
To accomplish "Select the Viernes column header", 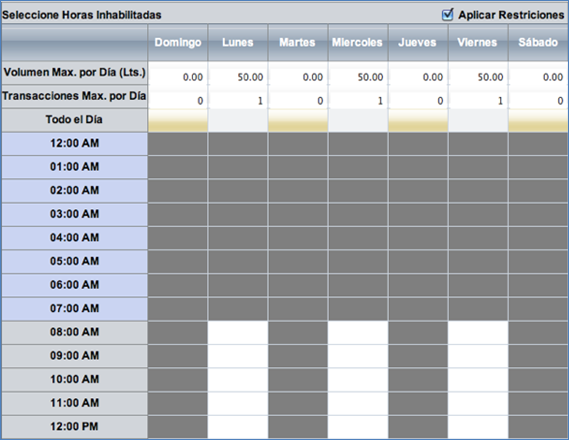I will point(478,42).
